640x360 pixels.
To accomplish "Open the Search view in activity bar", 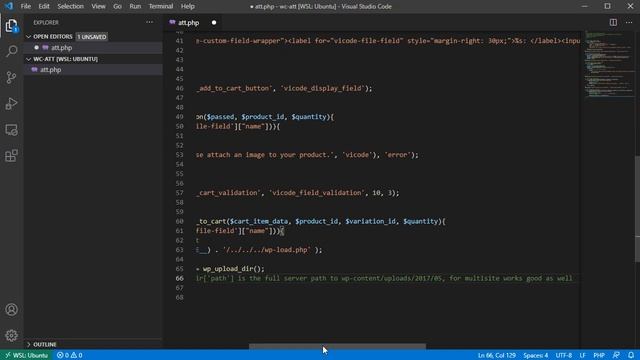I will point(11,51).
